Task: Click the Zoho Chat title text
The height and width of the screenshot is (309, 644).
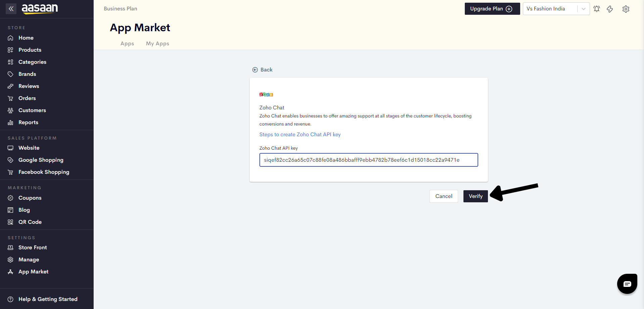Action: pyautogui.click(x=272, y=108)
